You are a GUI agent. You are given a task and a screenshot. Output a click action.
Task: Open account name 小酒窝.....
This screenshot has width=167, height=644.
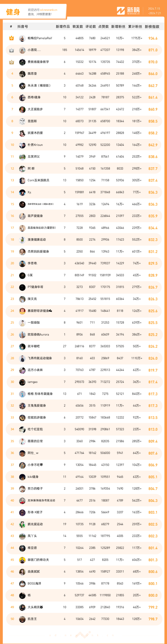pos(34,50)
